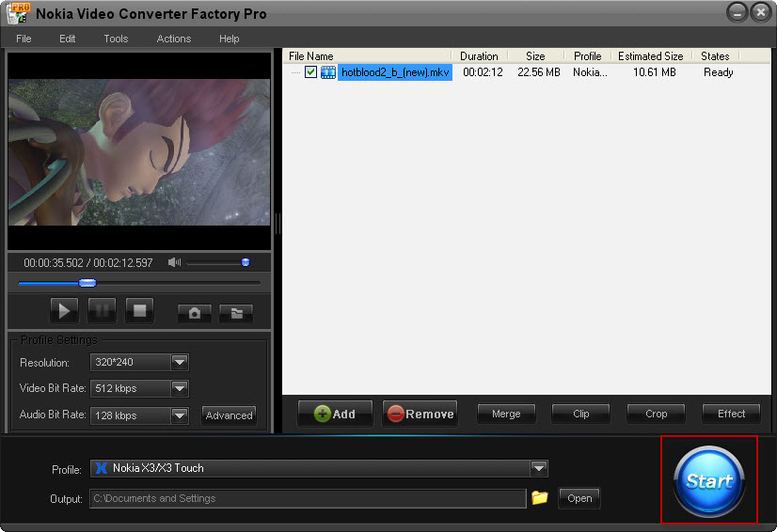Screen dimensions: 777x532
Task: Open the Video Bit Rate dropdown
Action: point(180,388)
